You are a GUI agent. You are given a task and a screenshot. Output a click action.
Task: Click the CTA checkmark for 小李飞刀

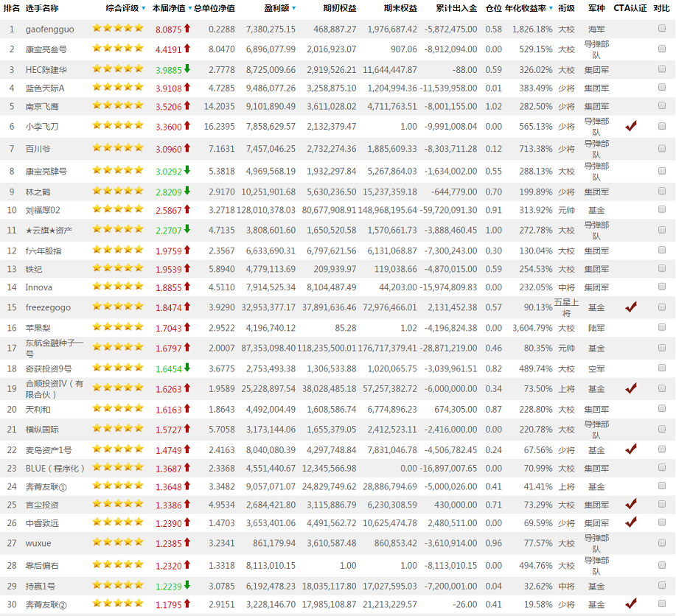[x=631, y=126]
